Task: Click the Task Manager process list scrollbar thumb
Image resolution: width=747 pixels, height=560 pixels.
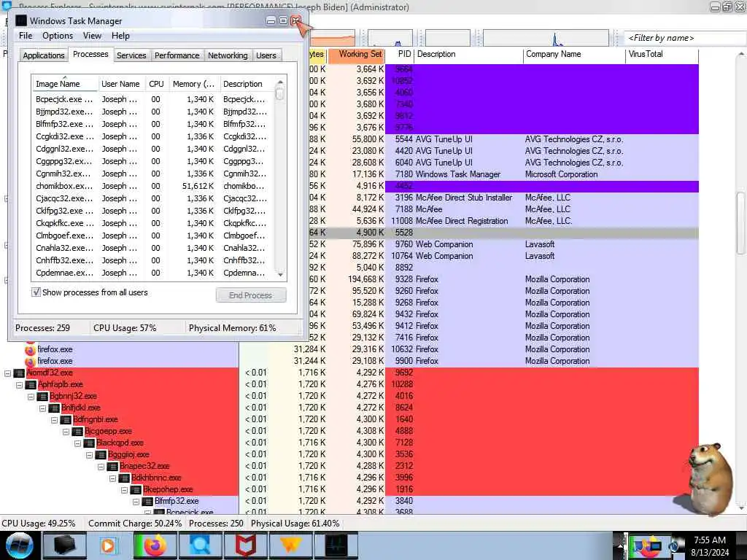Action: click(279, 94)
